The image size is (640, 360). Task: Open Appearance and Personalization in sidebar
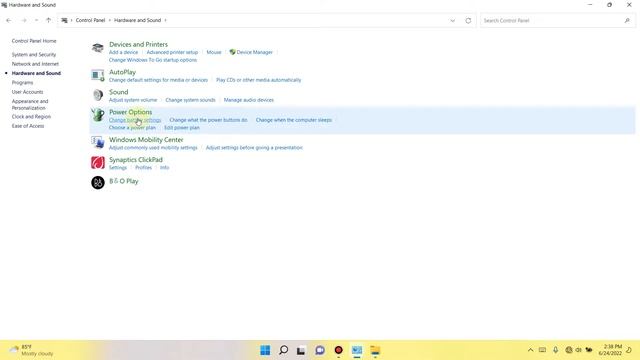click(x=30, y=104)
